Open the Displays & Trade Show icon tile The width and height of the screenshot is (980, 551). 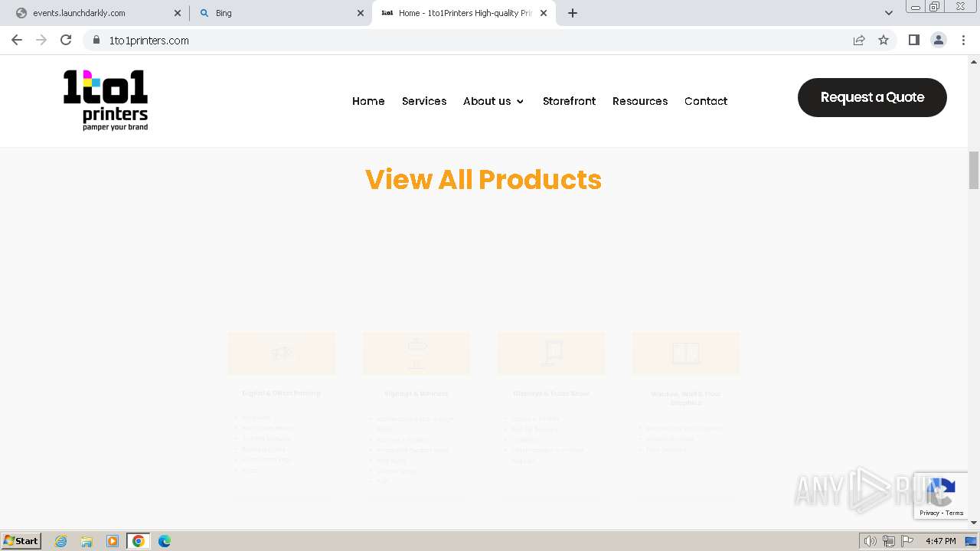point(551,353)
